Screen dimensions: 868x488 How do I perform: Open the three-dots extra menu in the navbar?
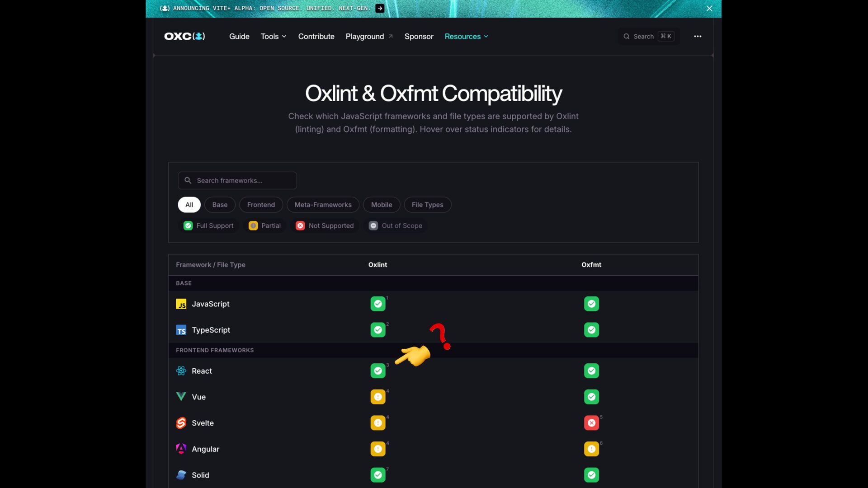[x=698, y=36]
